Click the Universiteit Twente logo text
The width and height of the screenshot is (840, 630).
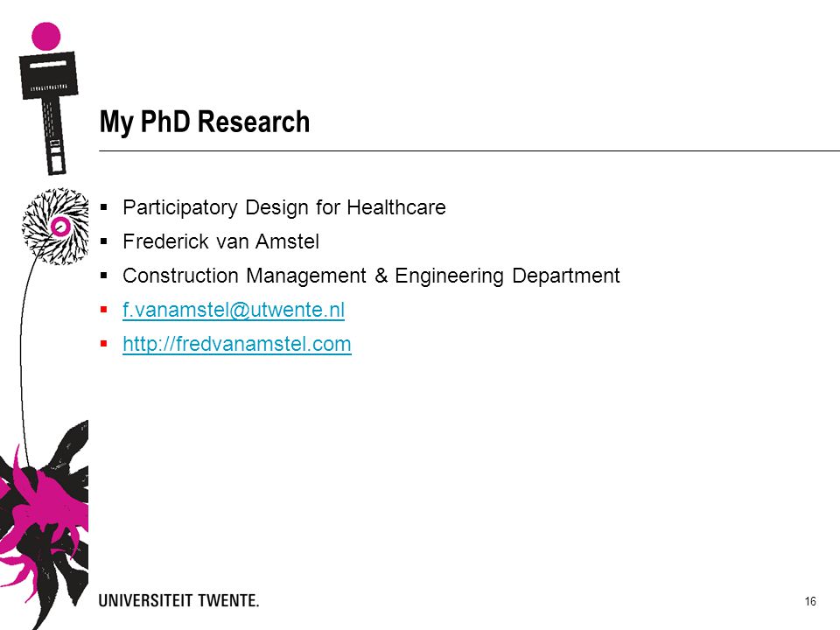178,600
